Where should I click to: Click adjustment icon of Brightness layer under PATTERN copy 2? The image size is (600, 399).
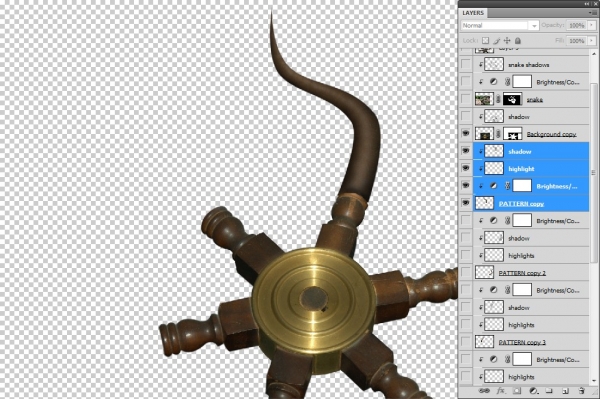[x=494, y=290]
